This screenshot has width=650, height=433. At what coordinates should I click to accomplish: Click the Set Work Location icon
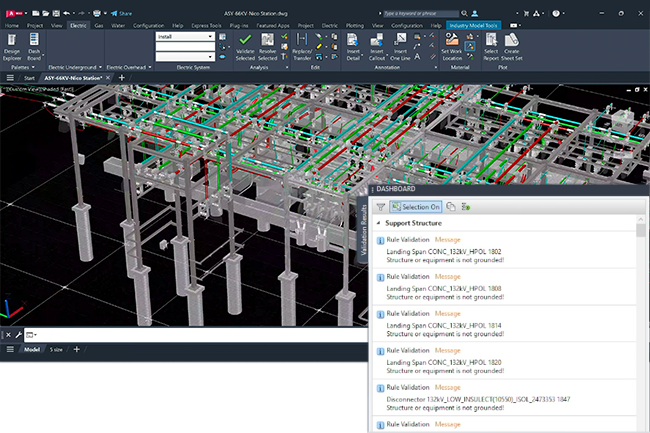[452, 43]
